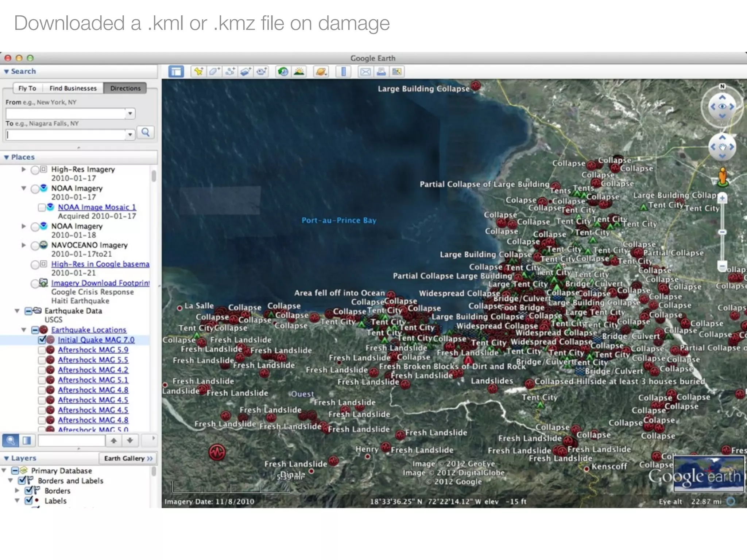
Task: Check Aftershock MAG 4.2 checkbox
Action: 42,370
